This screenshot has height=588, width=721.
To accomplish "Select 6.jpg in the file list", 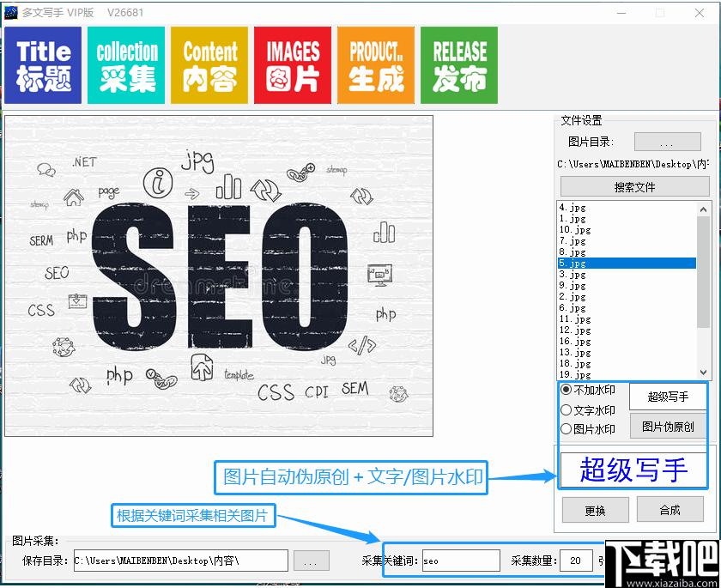I will [x=627, y=308].
